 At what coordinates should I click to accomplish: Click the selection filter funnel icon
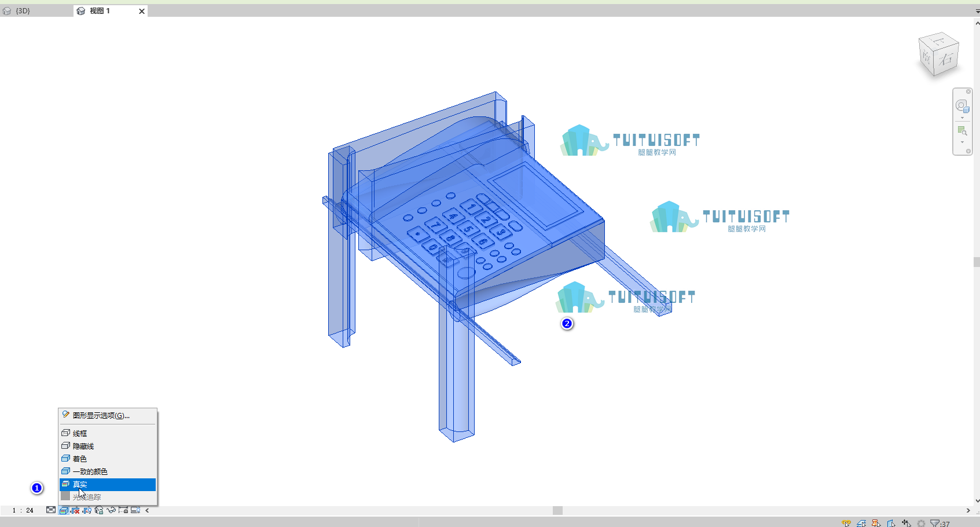coord(935,523)
